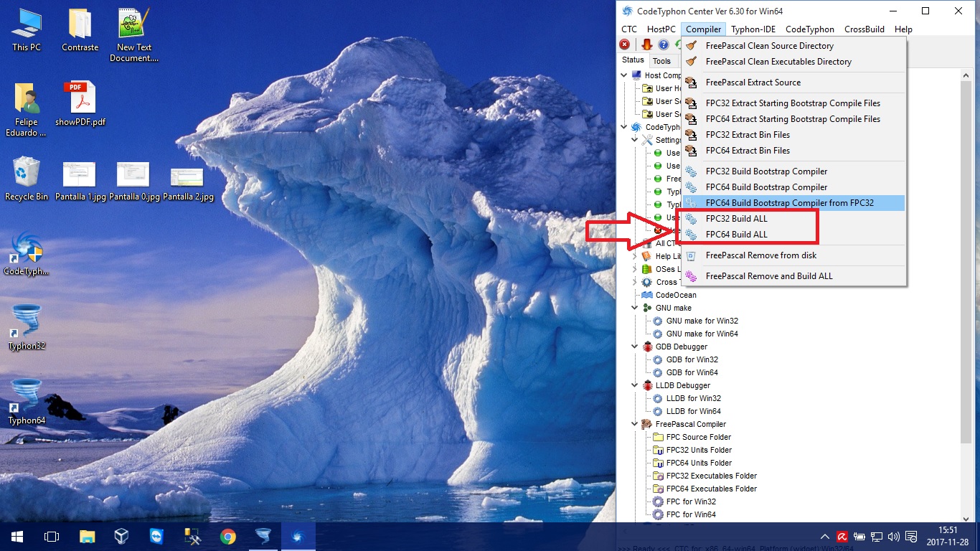
Task: Click the orange download arrow toolbar icon
Action: pos(647,44)
